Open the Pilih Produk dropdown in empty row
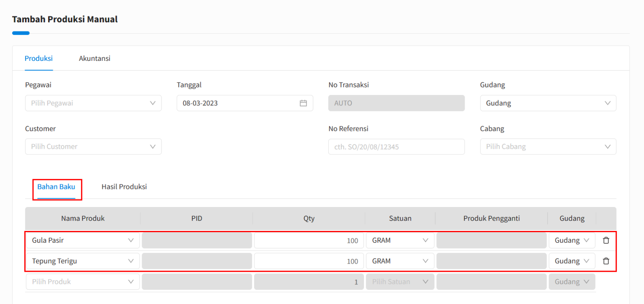This screenshot has width=644, height=304. tap(82, 281)
